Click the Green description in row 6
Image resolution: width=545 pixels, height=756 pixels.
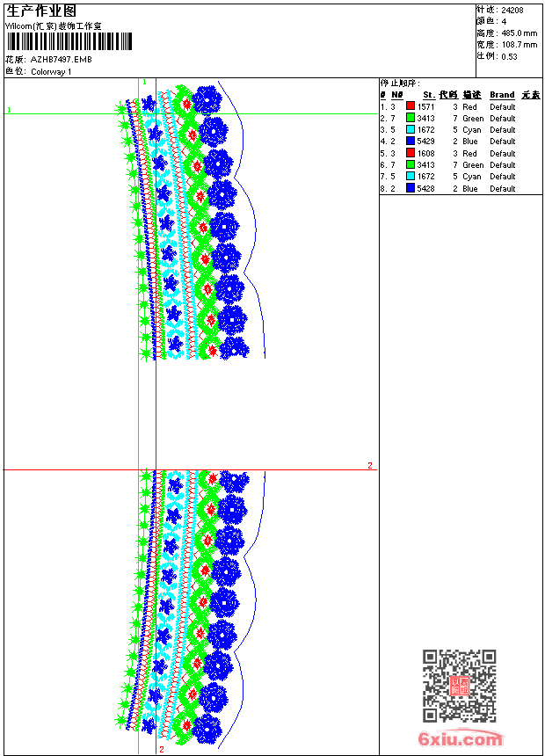tap(473, 165)
